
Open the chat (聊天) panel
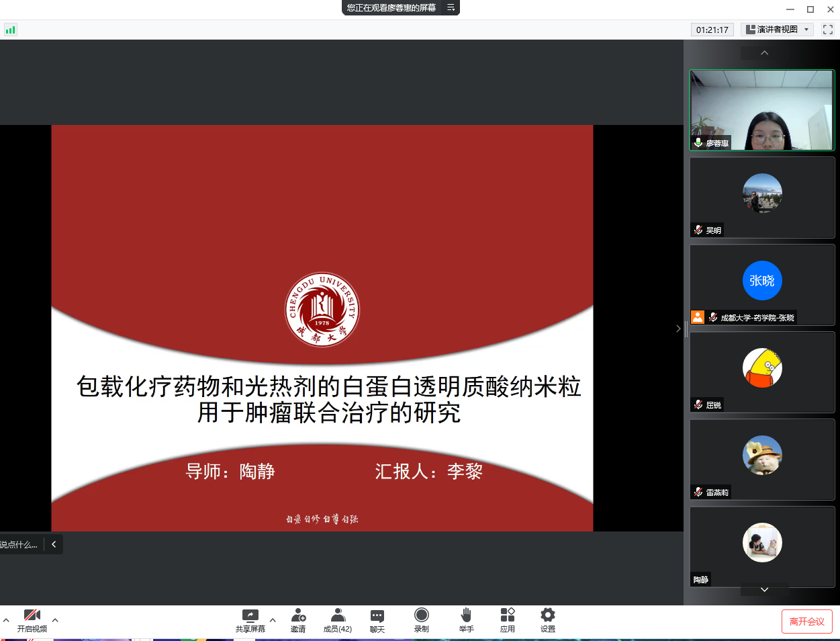(x=377, y=620)
